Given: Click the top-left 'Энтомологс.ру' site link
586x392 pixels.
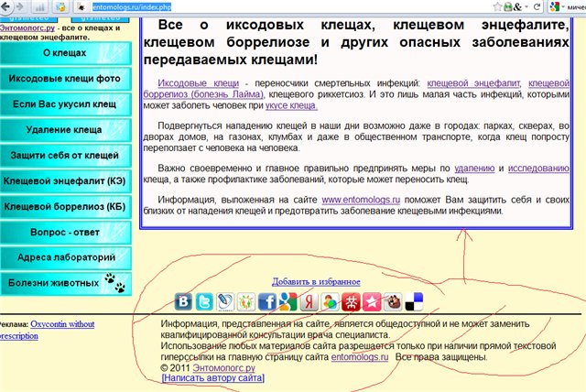Looking at the screenshot, I should tap(27, 28).
